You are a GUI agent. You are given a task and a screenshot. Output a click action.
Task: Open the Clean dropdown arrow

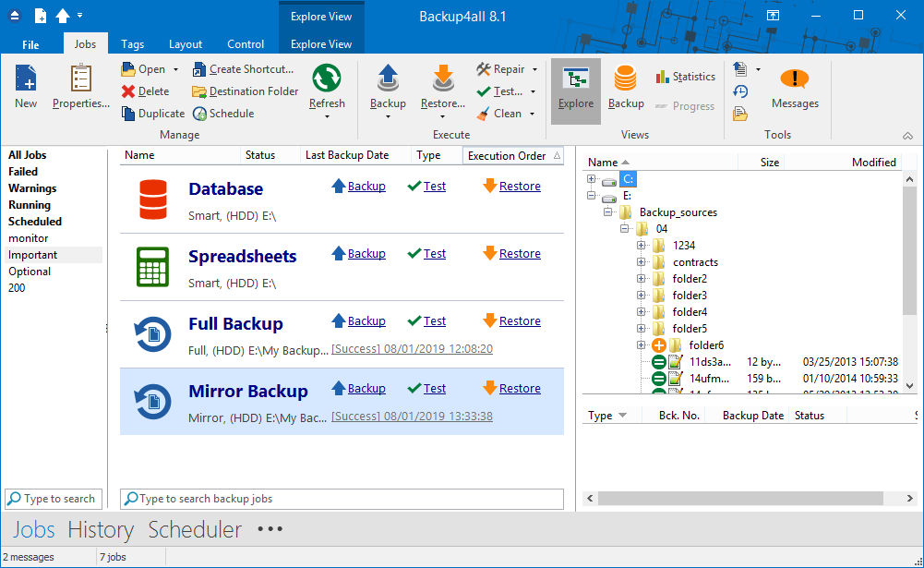coord(534,114)
